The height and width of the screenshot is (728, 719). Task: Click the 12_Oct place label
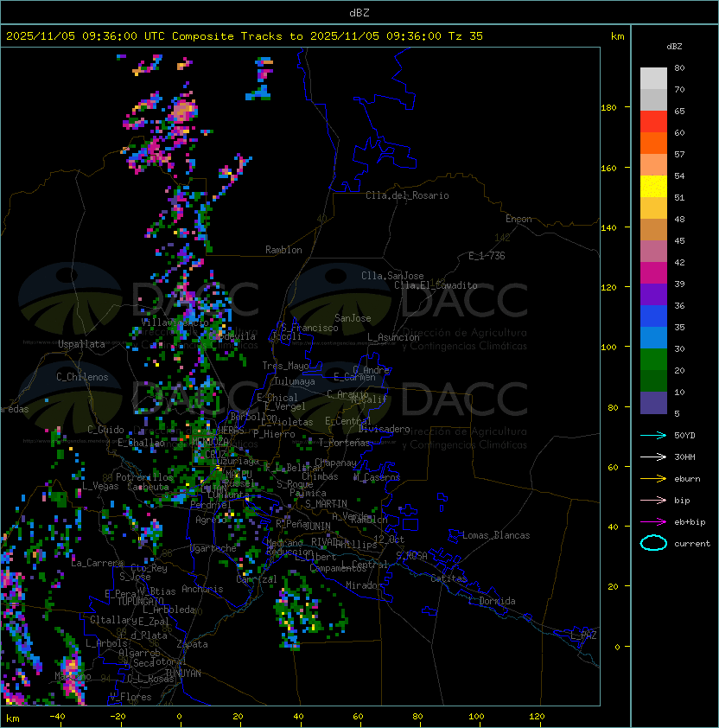click(389, 540)
